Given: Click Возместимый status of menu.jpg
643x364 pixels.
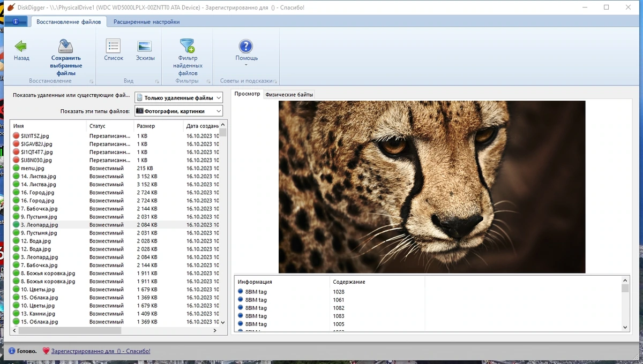Looking at the screenshot, I should 106,168.
